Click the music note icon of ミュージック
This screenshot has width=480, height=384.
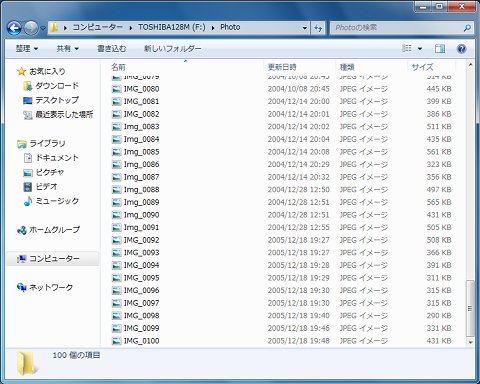click(x=28, y=201)
